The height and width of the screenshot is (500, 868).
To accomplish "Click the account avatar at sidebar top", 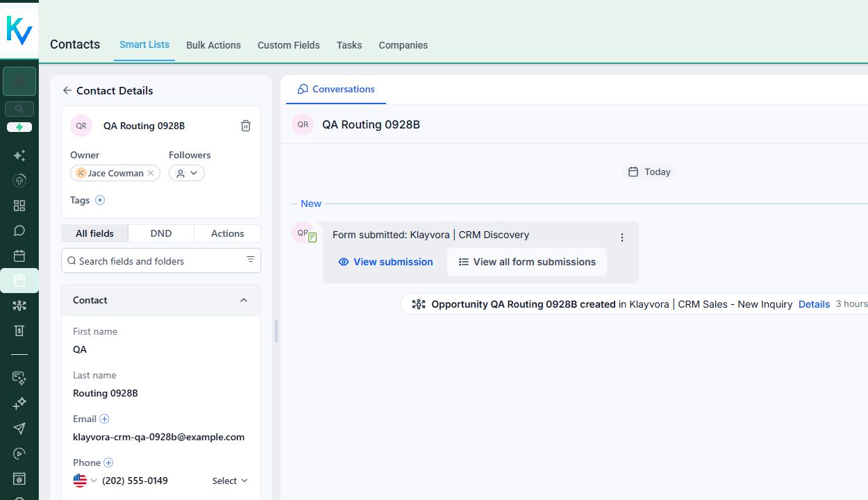I will click(x=19, y=81).
